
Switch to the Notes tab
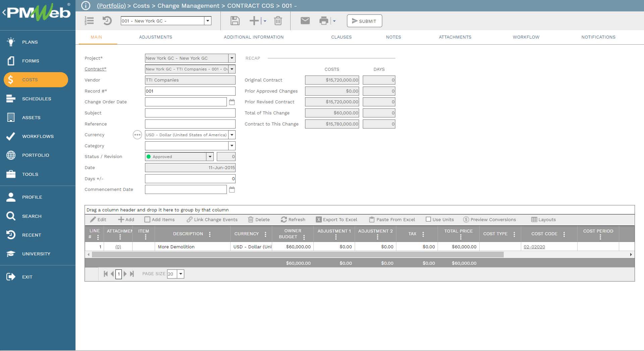point(393,37)
